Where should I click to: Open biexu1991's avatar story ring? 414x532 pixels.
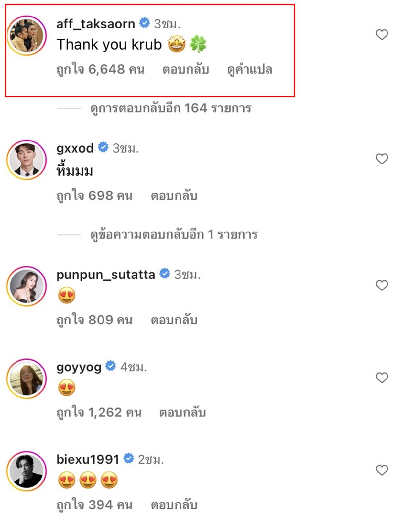coord(27,471)
